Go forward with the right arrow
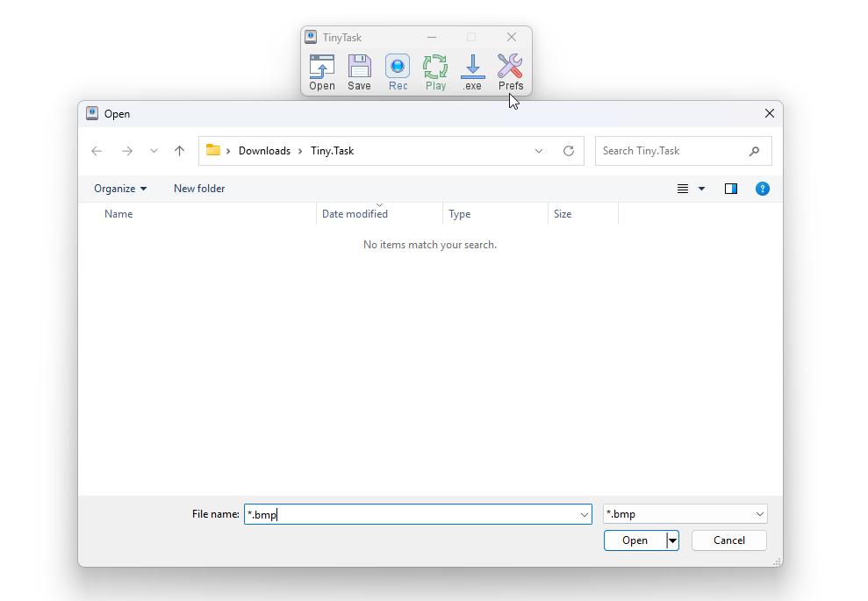Viewport: 868px width, 601px height. tap(127, 151)
